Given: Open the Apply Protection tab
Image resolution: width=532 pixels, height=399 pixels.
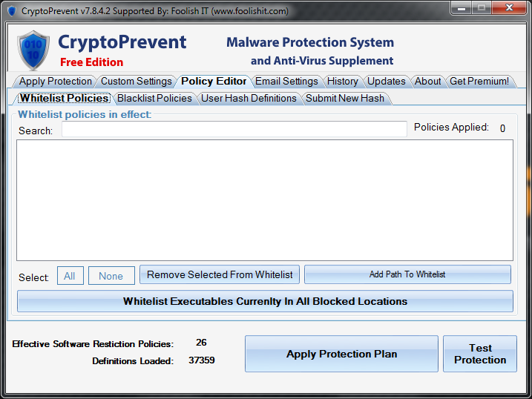Looking at the screenshot, I should click(56, 82).
